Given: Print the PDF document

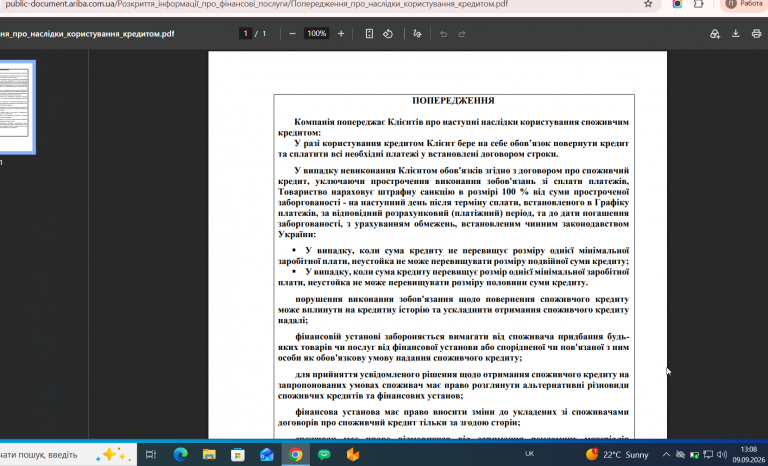Looking at the screenshot, I should [x=756, y=34].
